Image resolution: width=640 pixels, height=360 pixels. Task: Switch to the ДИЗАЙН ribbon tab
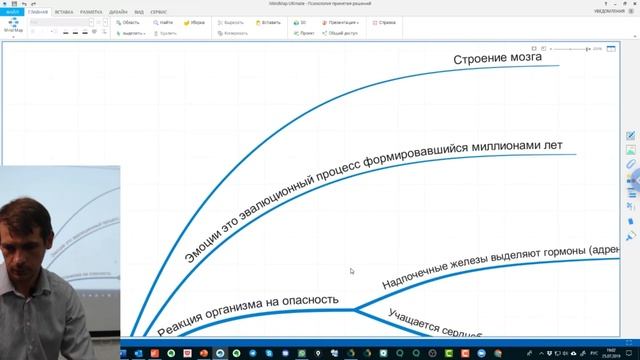tap(118, 12)
